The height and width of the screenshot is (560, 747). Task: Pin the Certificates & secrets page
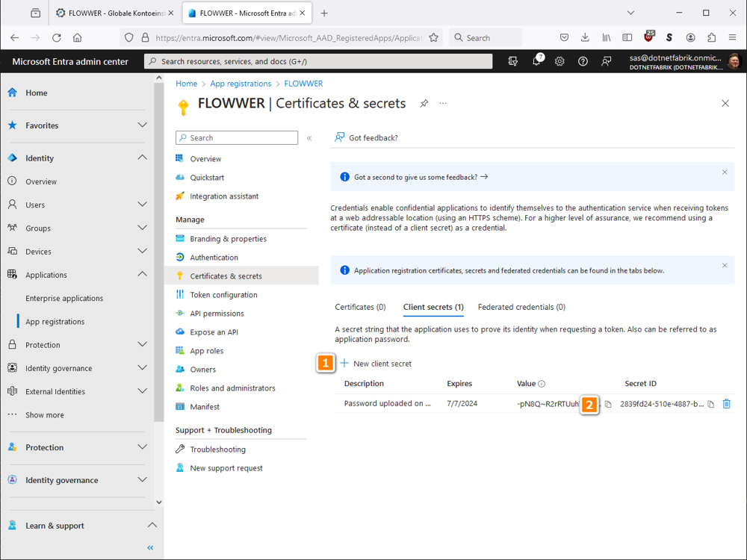click(424, 103)
